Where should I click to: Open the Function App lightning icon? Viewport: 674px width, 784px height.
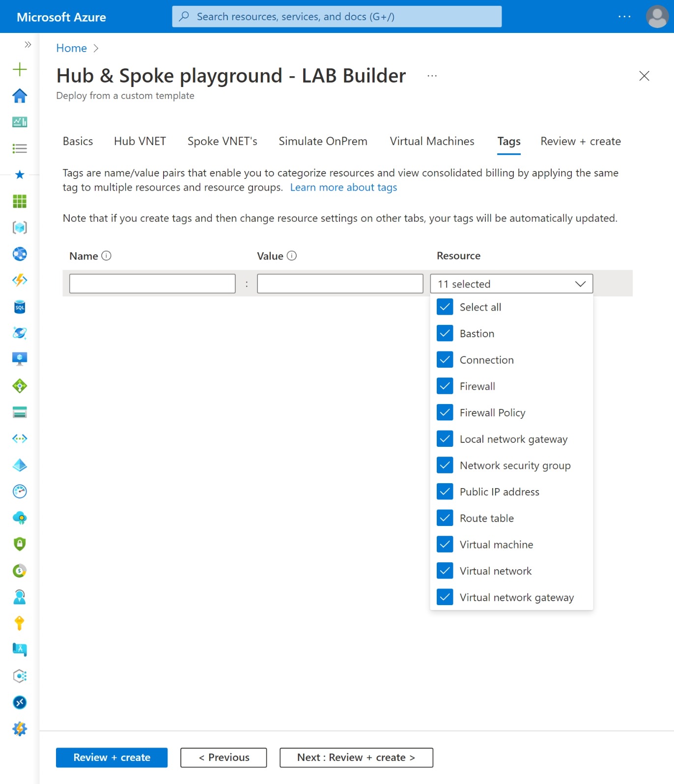point(20,280)
